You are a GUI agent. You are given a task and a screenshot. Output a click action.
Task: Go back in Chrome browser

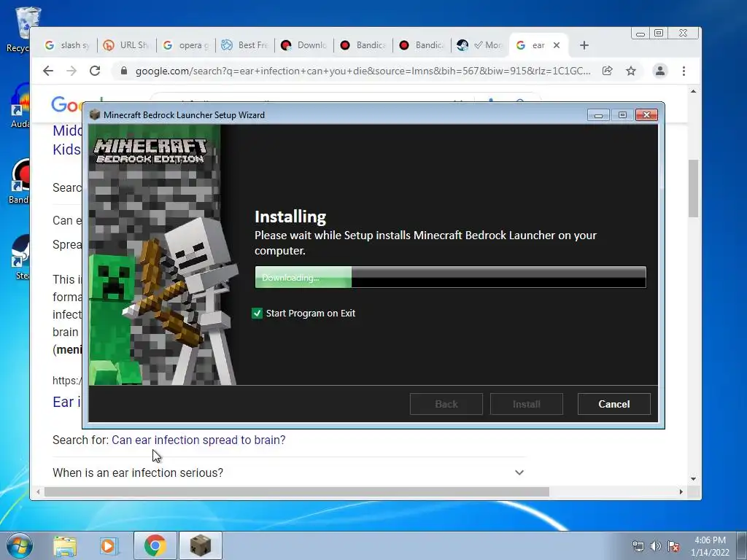point(48,71)
